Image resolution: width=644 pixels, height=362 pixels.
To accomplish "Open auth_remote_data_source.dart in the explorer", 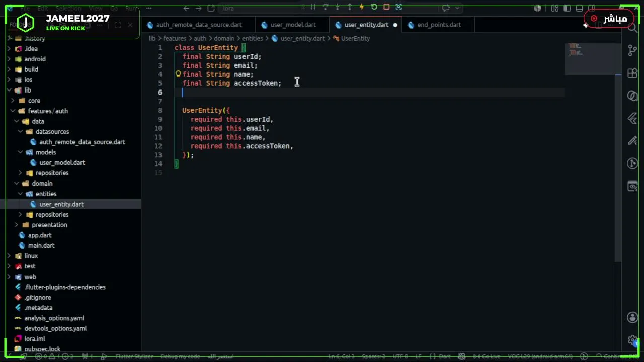I will pos(82,142).
